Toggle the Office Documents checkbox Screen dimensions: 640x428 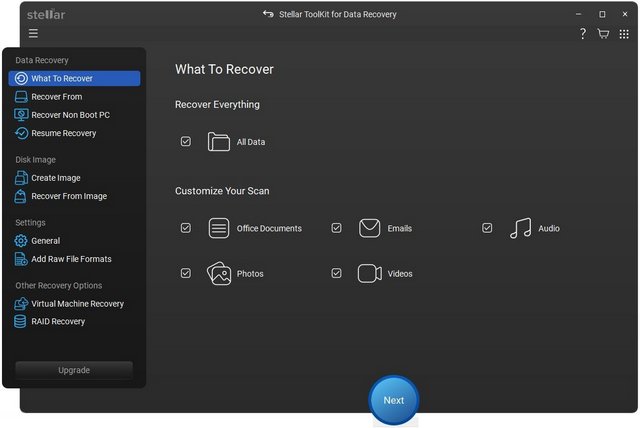tap(186, 228)
